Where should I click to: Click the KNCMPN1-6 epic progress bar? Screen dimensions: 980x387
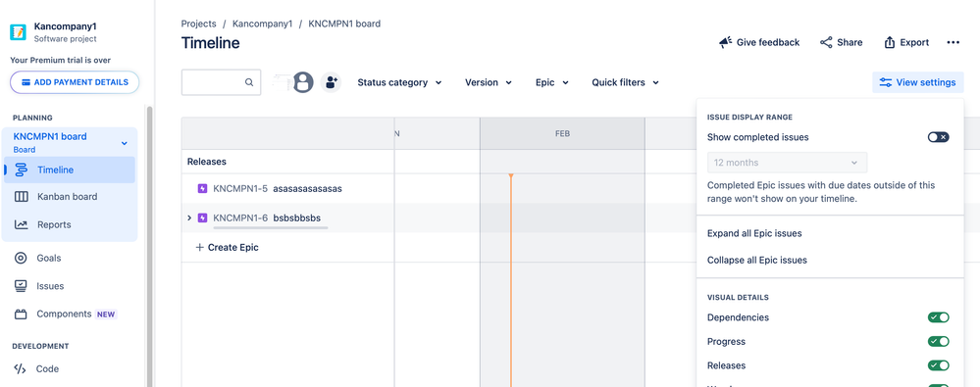[270, 228]
